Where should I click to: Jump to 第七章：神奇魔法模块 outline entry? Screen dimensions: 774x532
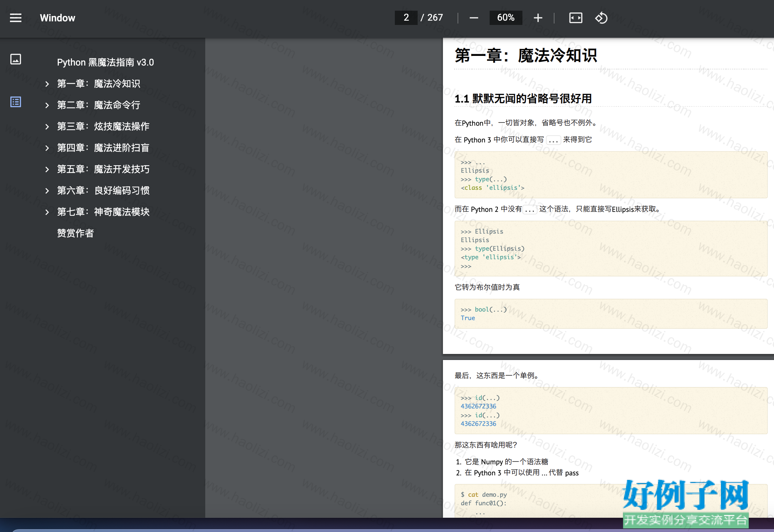coord(103,212)
